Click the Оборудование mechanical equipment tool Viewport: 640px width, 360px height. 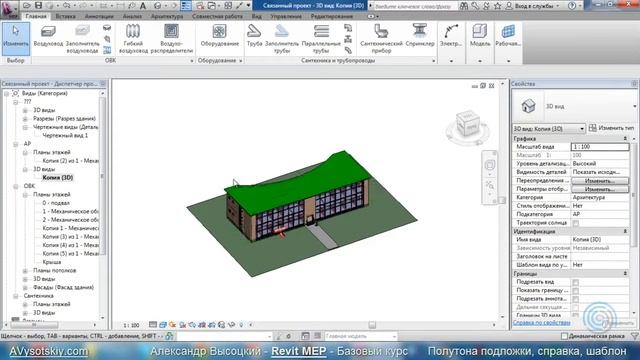pos(220,36)
